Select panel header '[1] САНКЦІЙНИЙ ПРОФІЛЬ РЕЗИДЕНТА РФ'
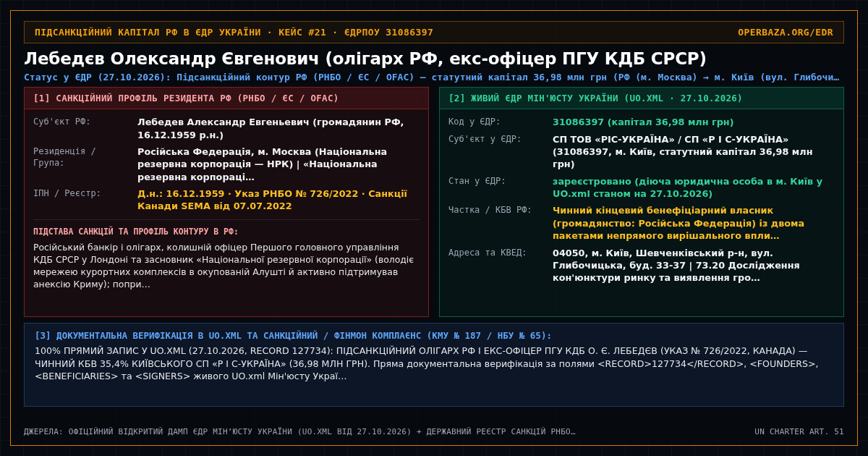The image size is (868, 456). click(x=186, y=98)
